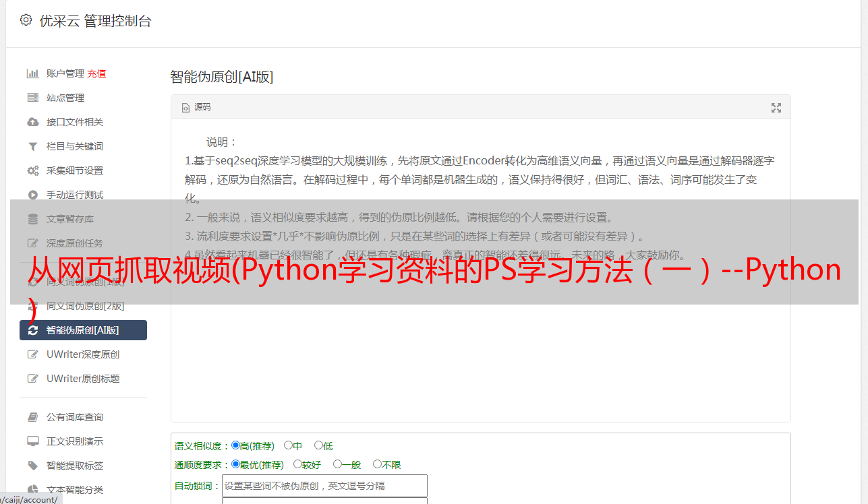Click the 自动锁词 label
Image resolution: width=868 pixels, height=504 pixels.
tap(198, 486)
